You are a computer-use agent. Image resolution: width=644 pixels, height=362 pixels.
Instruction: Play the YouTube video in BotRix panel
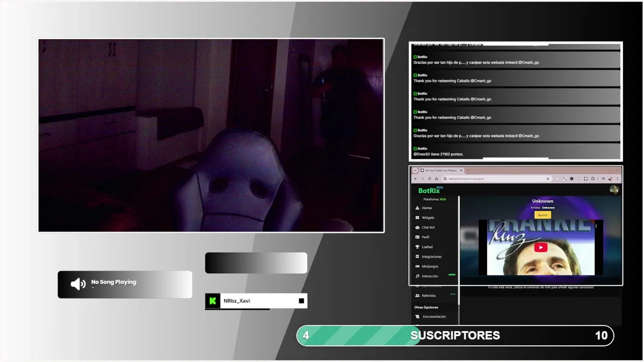541,247
